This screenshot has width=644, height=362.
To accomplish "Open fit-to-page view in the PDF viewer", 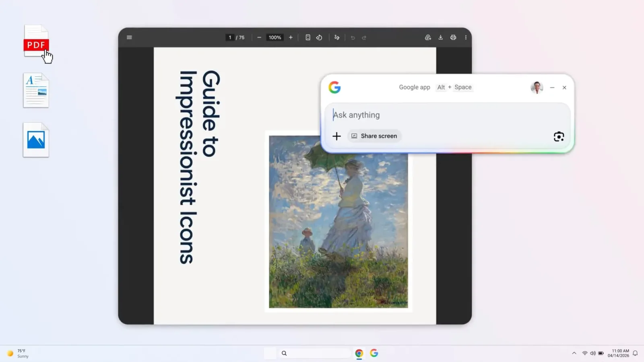I will (308, 37).
